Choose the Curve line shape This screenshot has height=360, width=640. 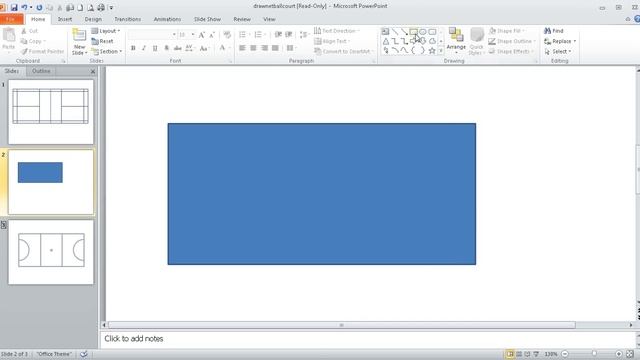[404, 51]
